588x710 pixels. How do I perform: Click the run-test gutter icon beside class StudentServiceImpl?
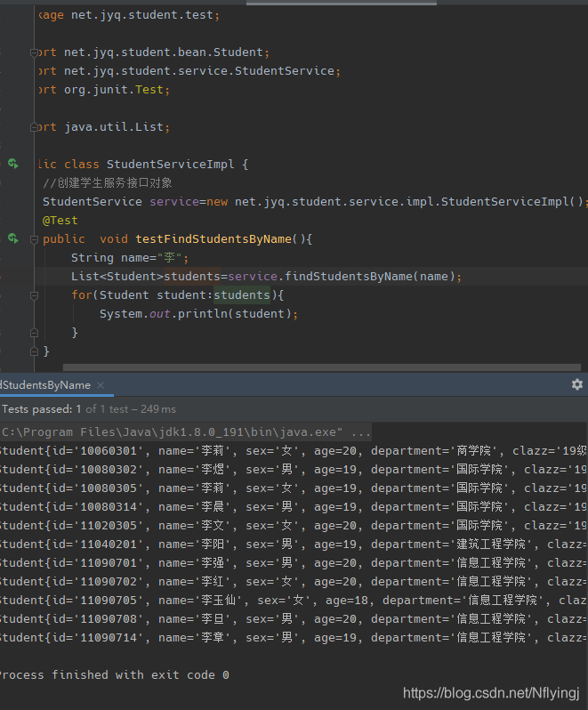13,164
